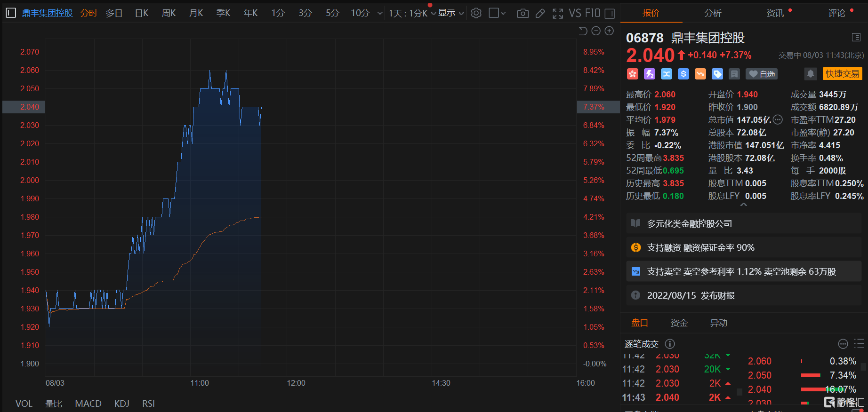868x412 pixels.
Task: Switch to 日K daily chart
Action: click(142, 13)
